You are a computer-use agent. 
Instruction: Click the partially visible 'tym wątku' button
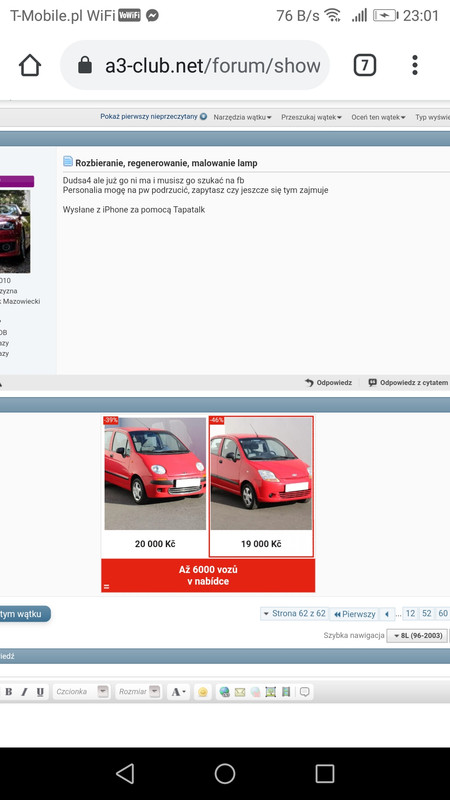(x=25, y=614)
